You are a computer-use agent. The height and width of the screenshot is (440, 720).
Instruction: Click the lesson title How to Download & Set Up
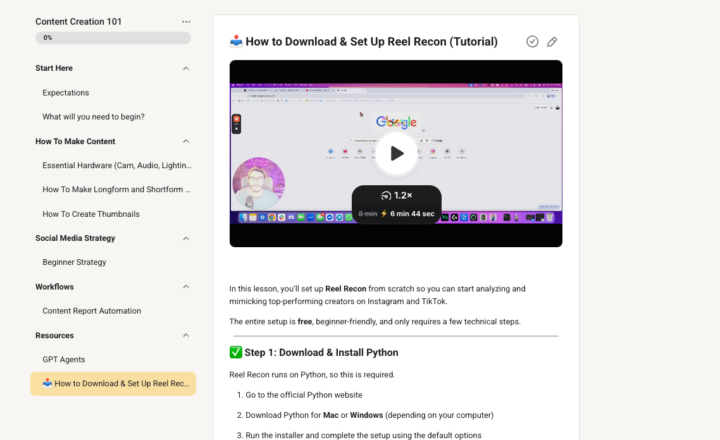coord(371,42)
